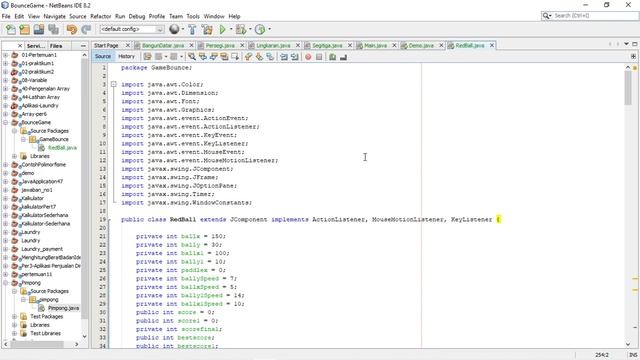
Task: Minimize the Projects panel
Action: coord(84,46)
